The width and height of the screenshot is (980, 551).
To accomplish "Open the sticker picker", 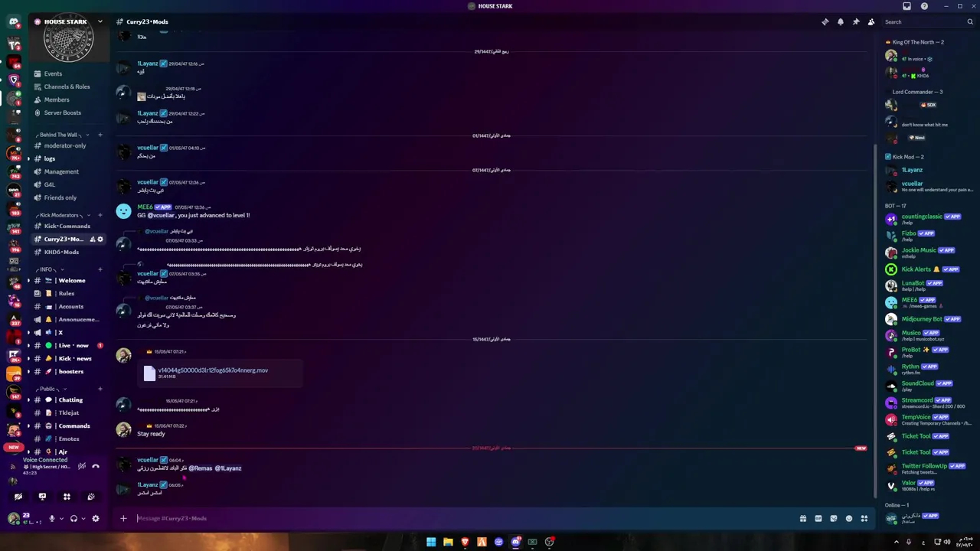I will (x=834, y=518).
